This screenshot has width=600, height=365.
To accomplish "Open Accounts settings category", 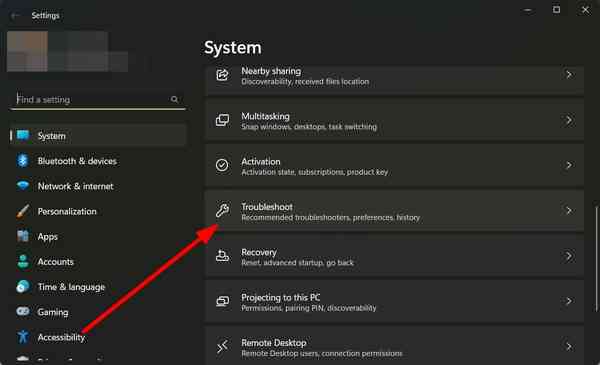I will pos(55,262).
